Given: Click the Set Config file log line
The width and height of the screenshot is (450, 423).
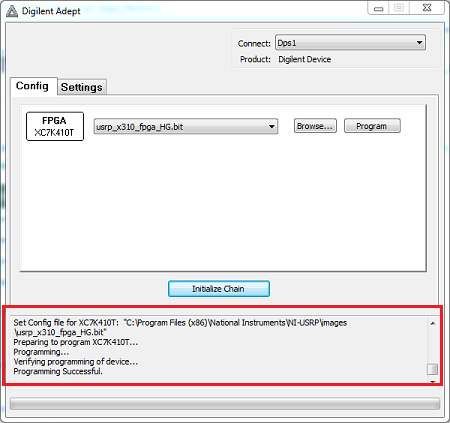Looking at the screenshot, I should click(x=180, y=327).
